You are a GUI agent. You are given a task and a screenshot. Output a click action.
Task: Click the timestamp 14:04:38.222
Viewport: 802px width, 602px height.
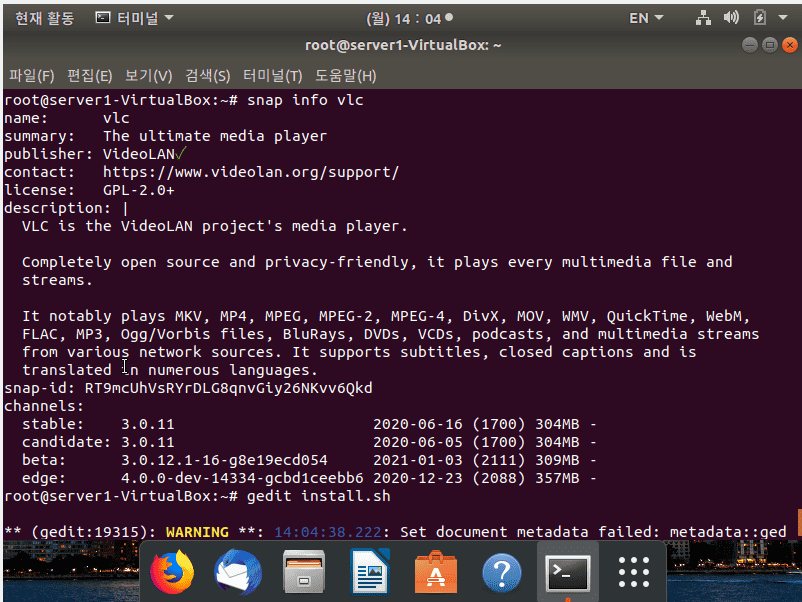point(327,532)
